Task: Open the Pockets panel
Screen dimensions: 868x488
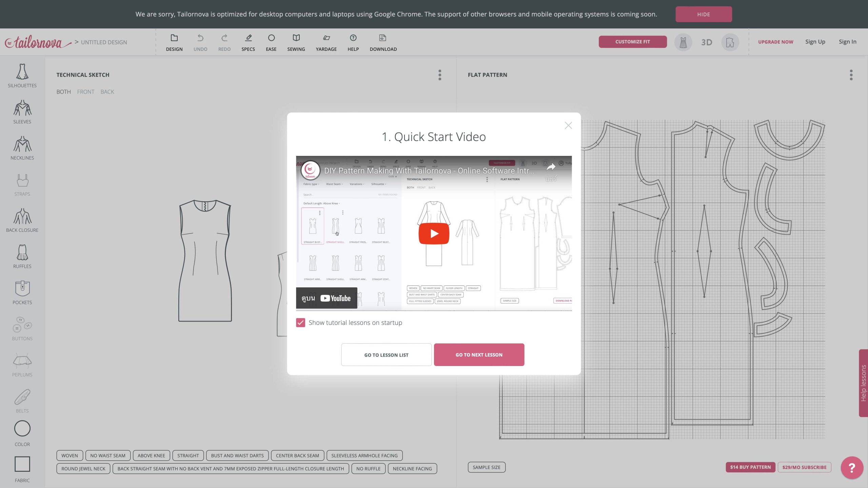Action: pos(22,292)
